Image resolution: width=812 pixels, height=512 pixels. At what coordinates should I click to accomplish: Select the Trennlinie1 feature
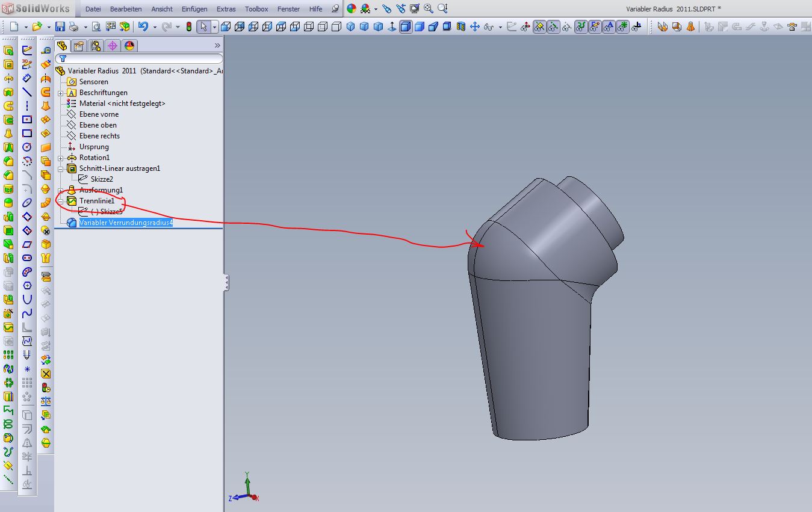point(96,201)
